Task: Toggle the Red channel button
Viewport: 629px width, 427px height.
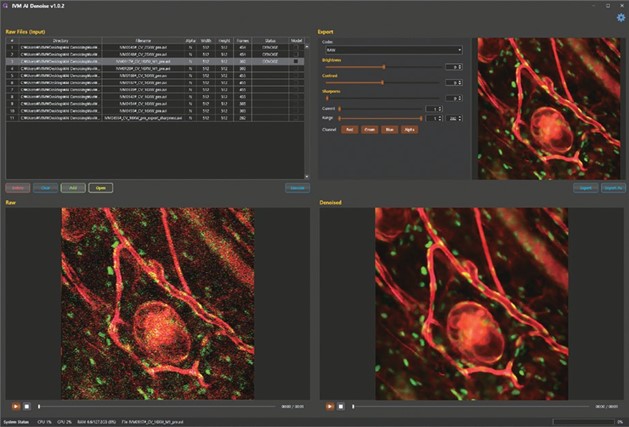Action: pos(350,129)
